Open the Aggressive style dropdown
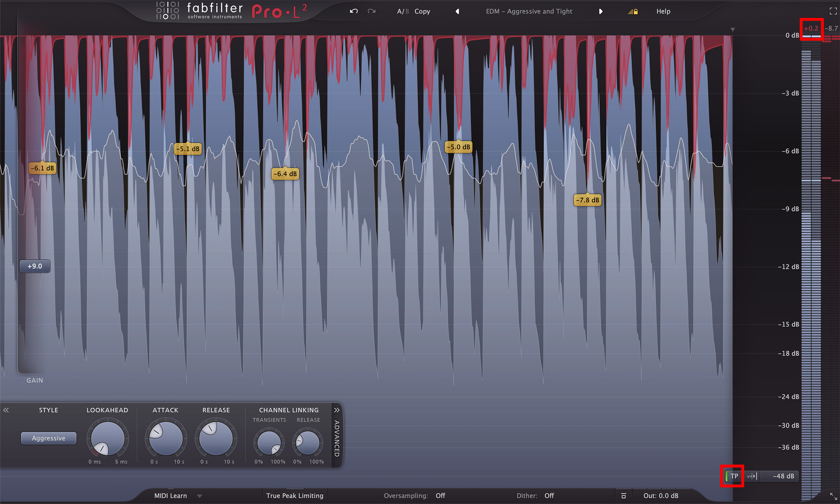Image resolution: width=840 pixels, height=504 pixels. point(49,438)
